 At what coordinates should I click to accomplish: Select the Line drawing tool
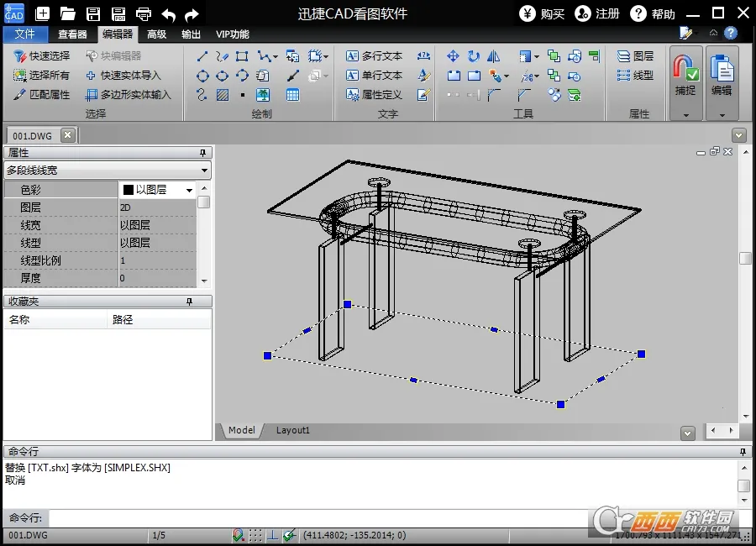click(x=202, y=56)
